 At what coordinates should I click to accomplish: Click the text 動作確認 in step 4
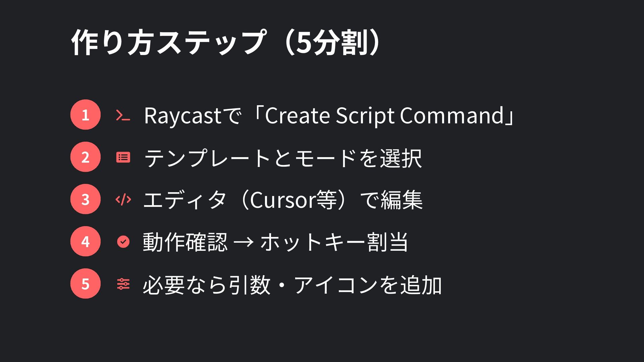tap(185, 242)
